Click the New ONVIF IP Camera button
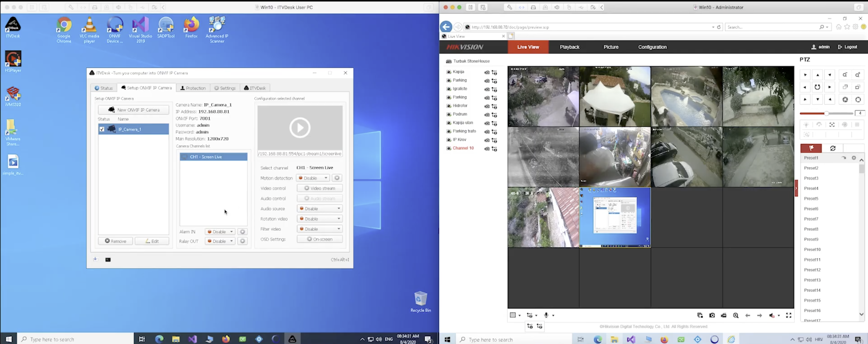 [134, 110]
